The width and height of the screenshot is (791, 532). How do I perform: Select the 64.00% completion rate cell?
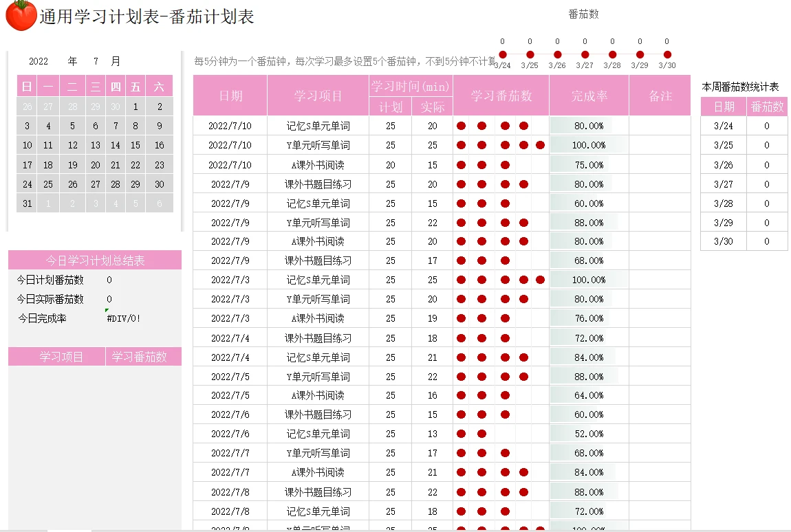[x=589, y=396]
